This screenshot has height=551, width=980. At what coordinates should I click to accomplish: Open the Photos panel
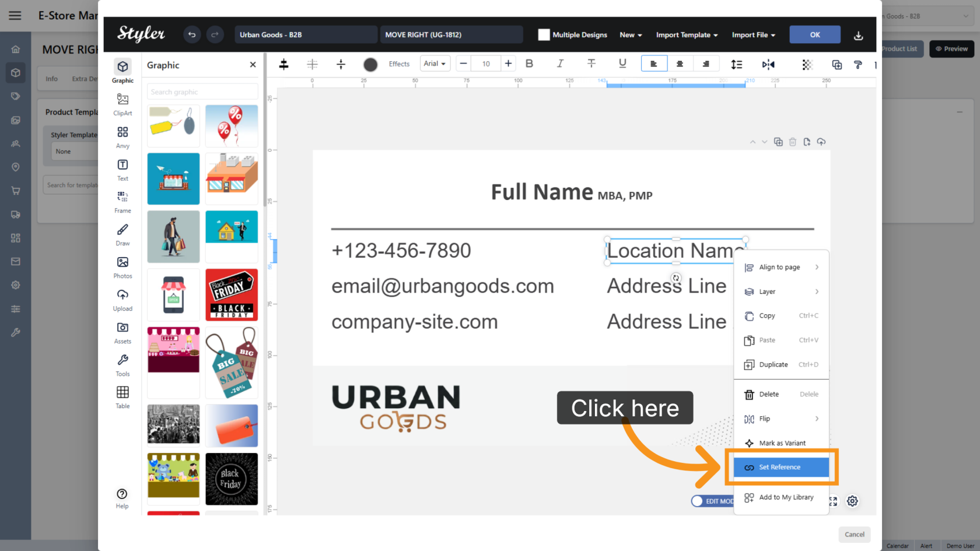pos(123,268)
